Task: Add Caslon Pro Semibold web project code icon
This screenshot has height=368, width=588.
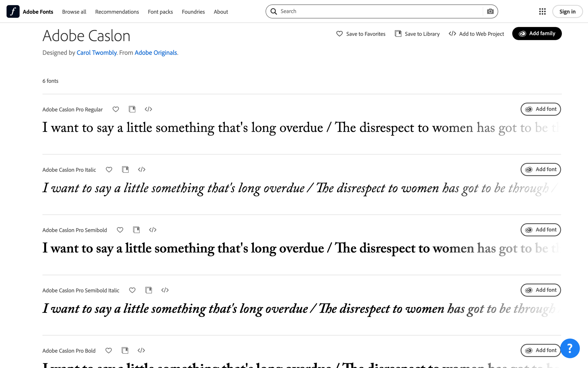Action: (153, 230)
